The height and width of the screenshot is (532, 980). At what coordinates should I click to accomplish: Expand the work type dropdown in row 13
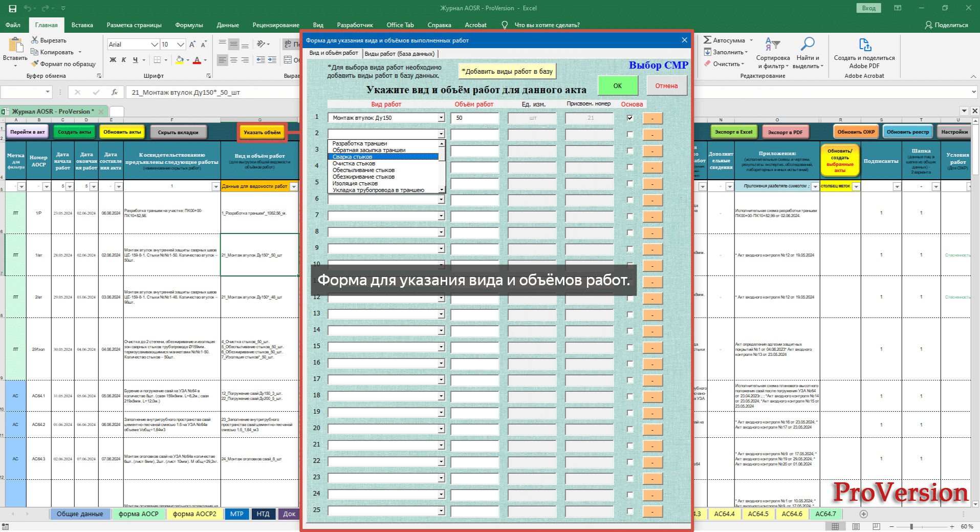441,314
